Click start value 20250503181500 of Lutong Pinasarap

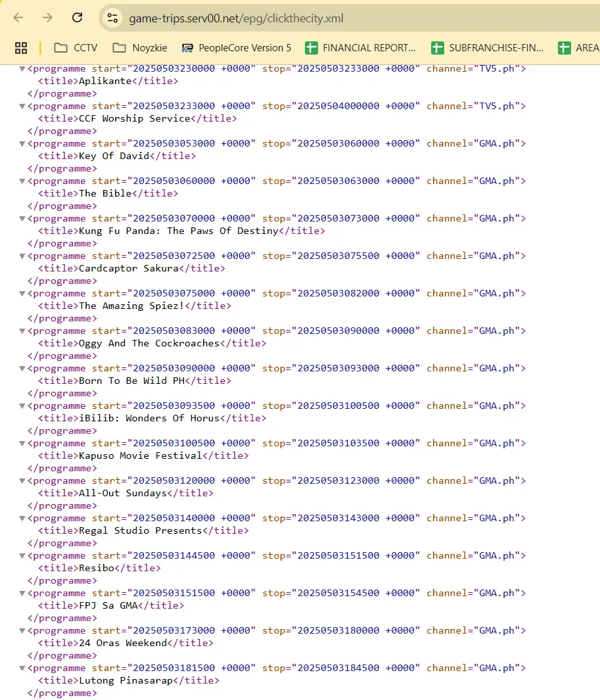click(x=174, y=669)
